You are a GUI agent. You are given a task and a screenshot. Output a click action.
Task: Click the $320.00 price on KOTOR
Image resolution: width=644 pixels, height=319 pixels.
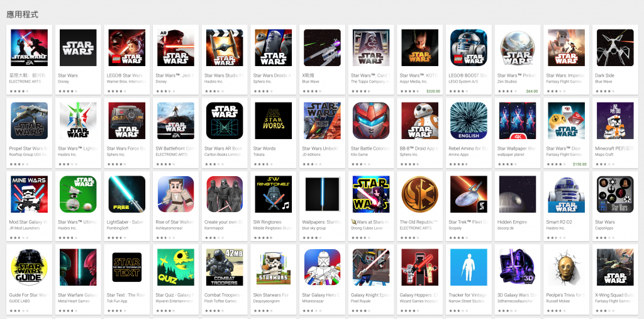(x=433, y=91)
